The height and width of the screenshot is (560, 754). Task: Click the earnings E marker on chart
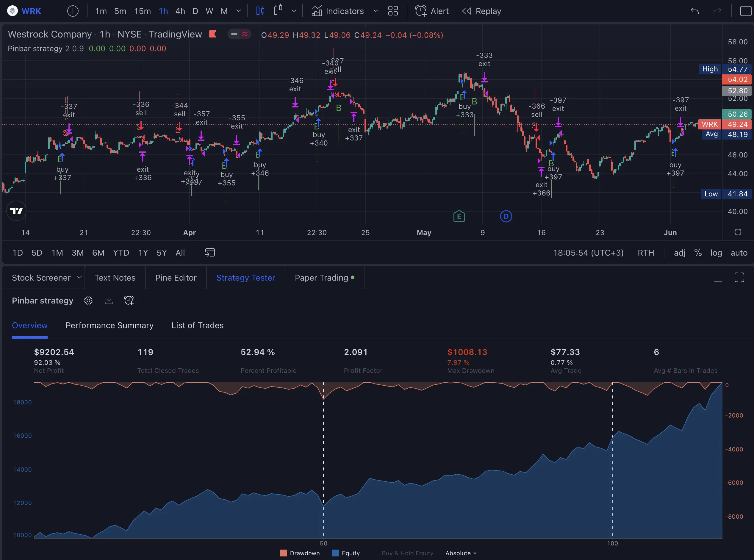459,216
